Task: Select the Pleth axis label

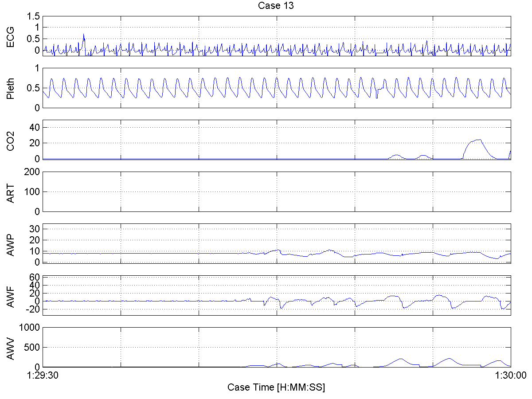Action: [x=11, y=88]
